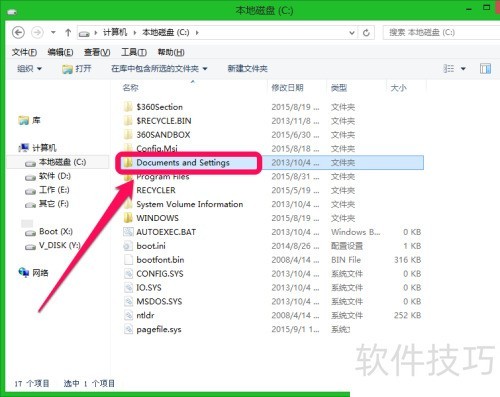Open the view options dropdown arrow
This screenshot has width=500, height=397.
(463, 69)
